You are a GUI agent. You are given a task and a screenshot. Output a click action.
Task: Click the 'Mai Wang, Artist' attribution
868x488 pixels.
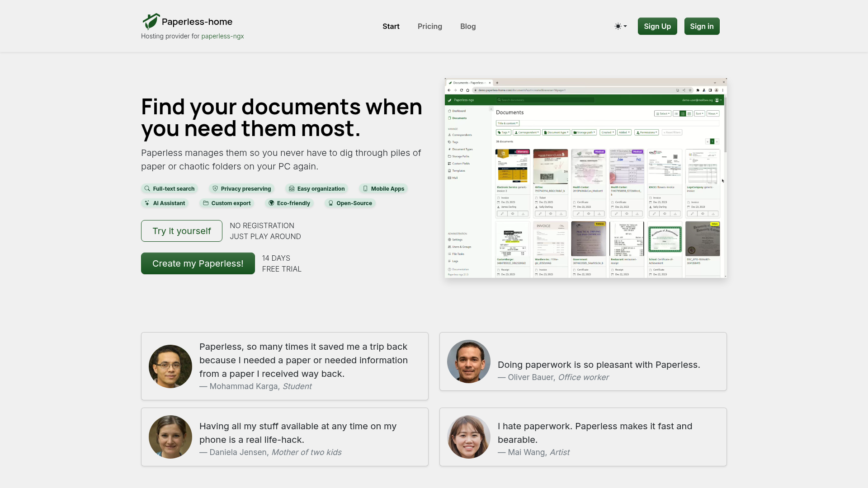coord(533,452)
